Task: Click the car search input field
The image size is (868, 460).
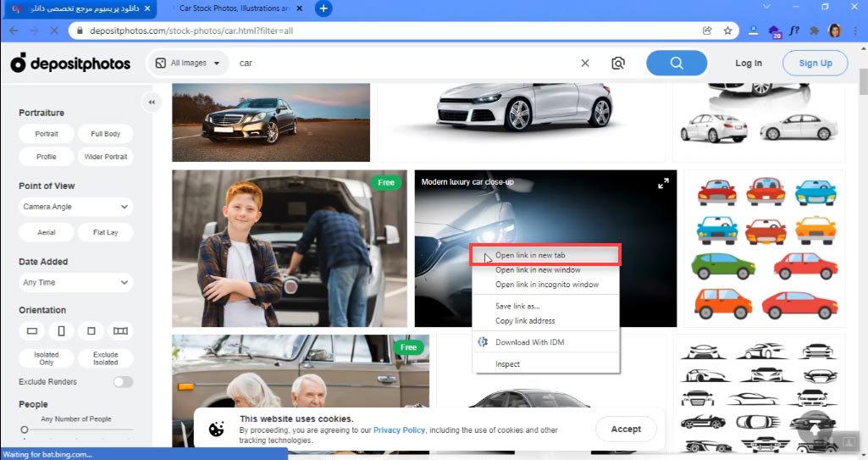Action: pos(406,63)
